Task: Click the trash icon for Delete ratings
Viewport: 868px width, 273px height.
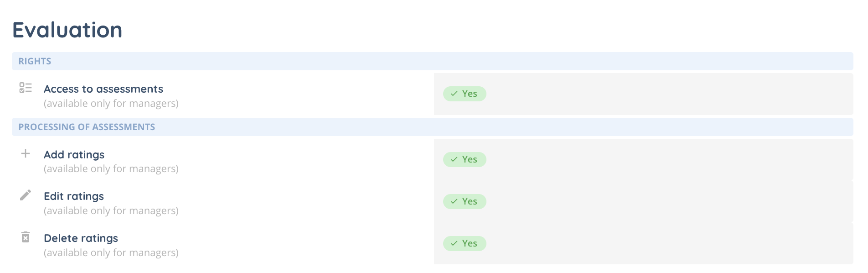Action: click(x=26, y=237)
